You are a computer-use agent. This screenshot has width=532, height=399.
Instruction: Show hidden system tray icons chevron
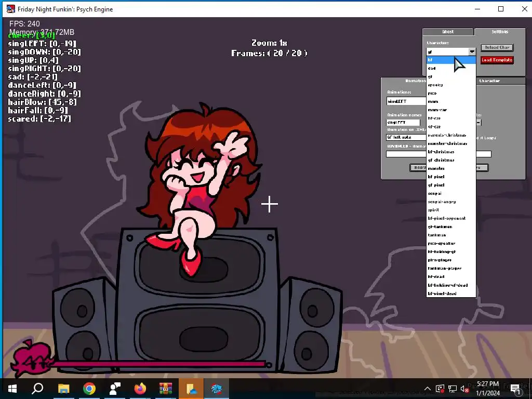click(x=428, y=389)
